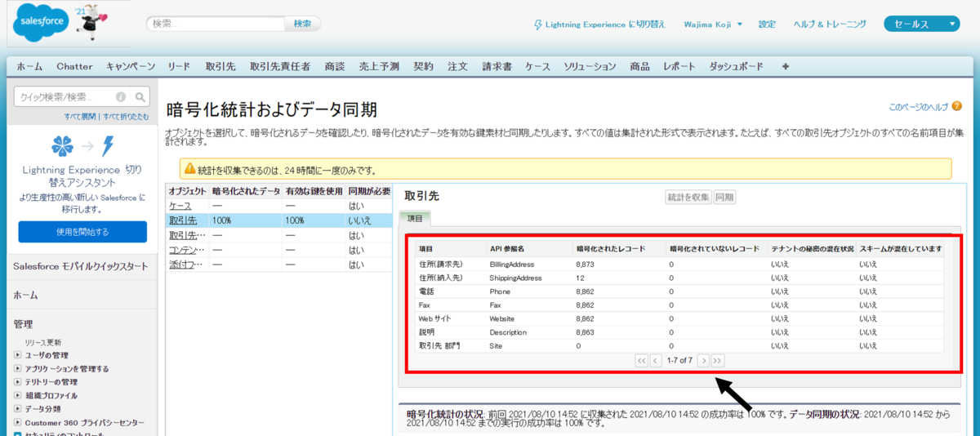
Task: Select ケース row in object list
Action: pos(279,206)
